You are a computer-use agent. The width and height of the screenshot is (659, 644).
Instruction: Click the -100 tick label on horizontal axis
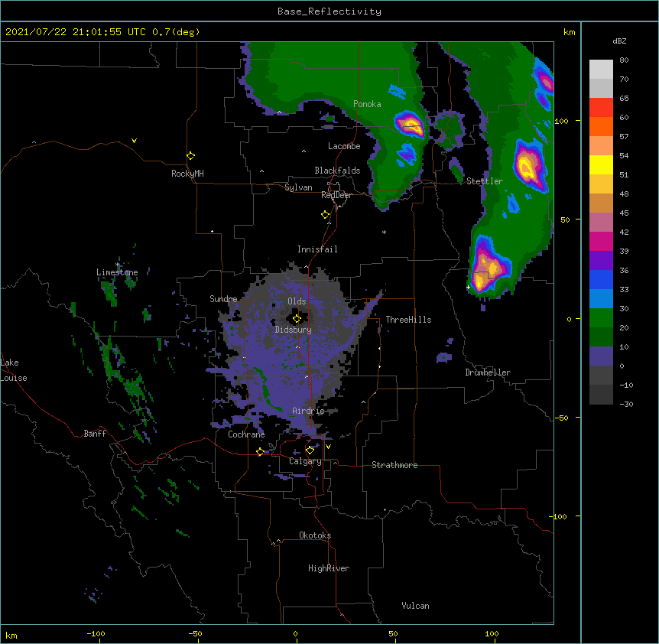point(96,633)
